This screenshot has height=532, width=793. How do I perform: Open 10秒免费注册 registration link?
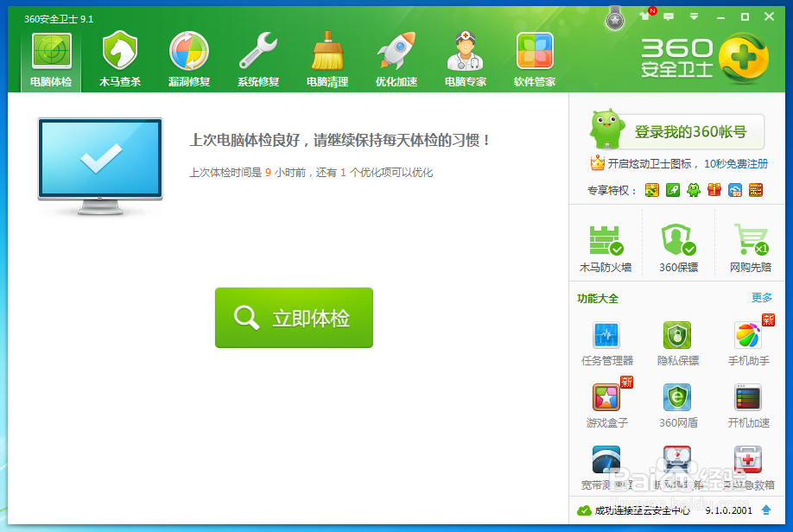(x=736, y=164)
